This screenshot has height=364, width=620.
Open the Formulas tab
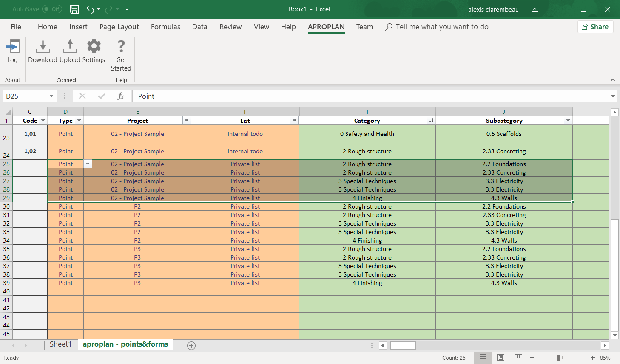[x=165, y=27]
